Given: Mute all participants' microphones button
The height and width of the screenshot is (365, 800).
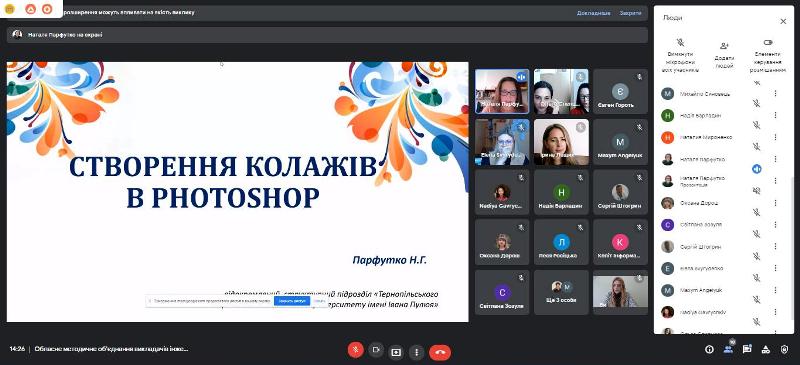Looking at the screenshot, I should pos(680,55).
